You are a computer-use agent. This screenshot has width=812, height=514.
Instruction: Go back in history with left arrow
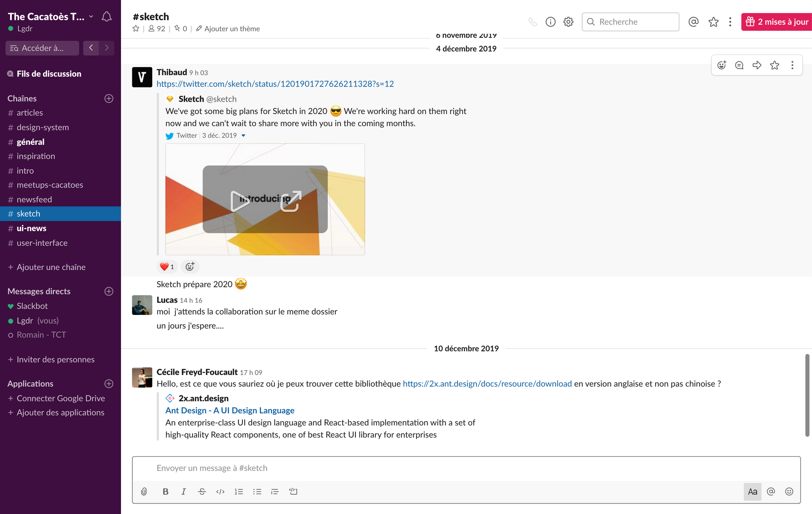[x=91, y=48]
